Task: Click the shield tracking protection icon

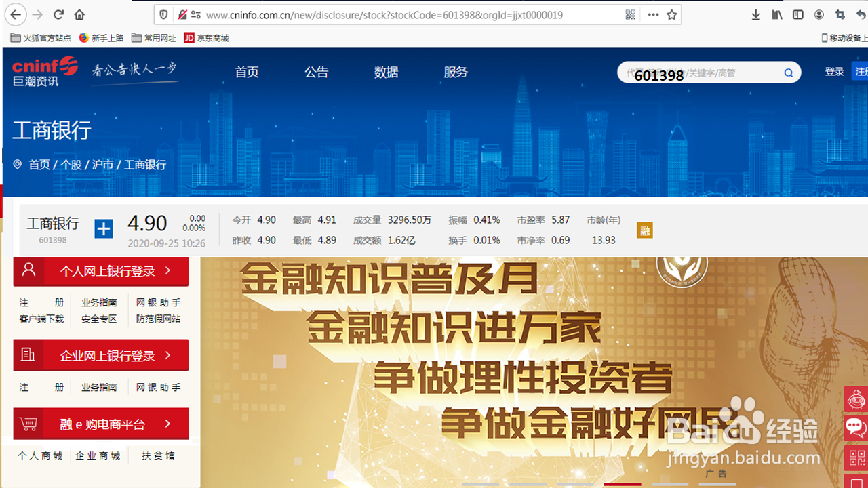Action: (163, 14)
